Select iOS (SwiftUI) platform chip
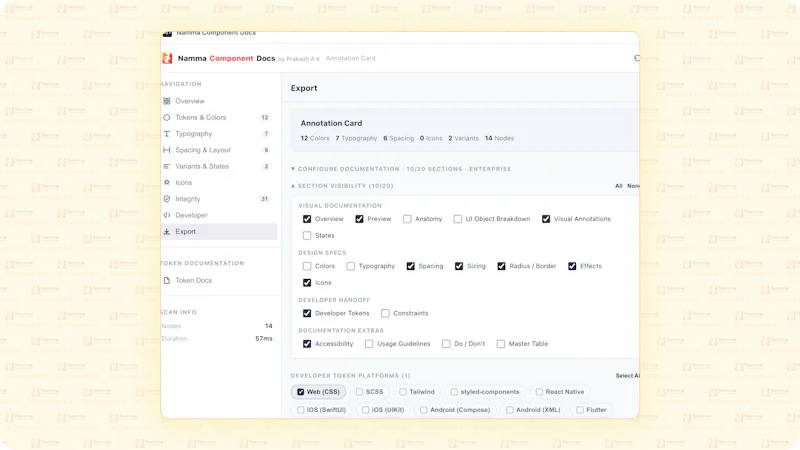Screen dimensions: 800x450 point(321,410)
